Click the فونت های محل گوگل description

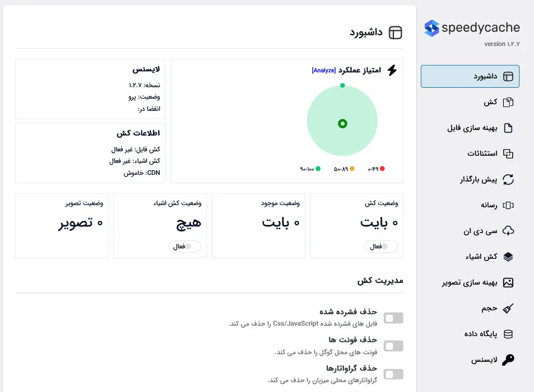326,352
